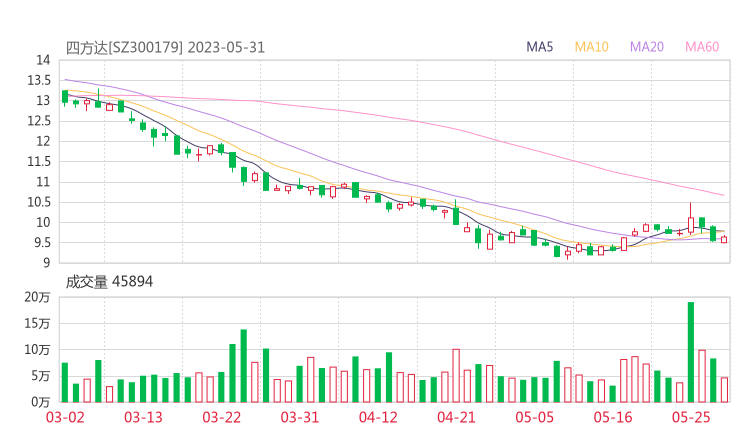Click the 04-12 date axis label

[378, 417]
